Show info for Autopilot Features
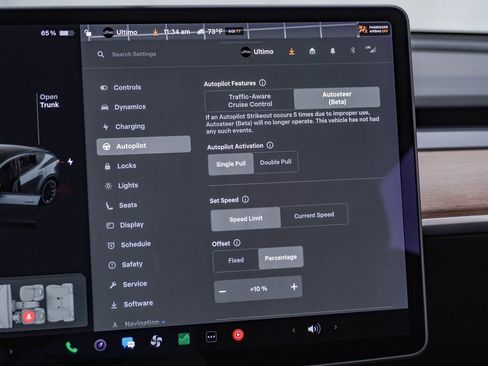 point(263,83)
